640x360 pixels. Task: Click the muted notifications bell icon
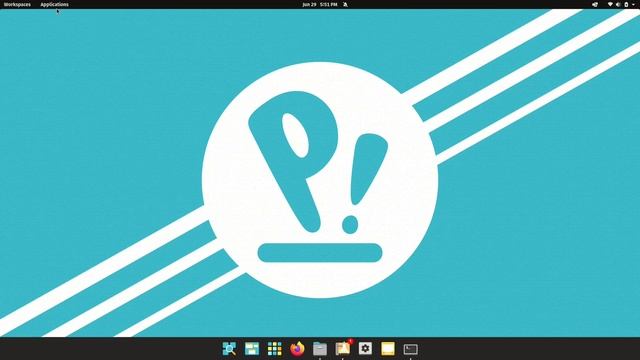[x=345, y=4]
